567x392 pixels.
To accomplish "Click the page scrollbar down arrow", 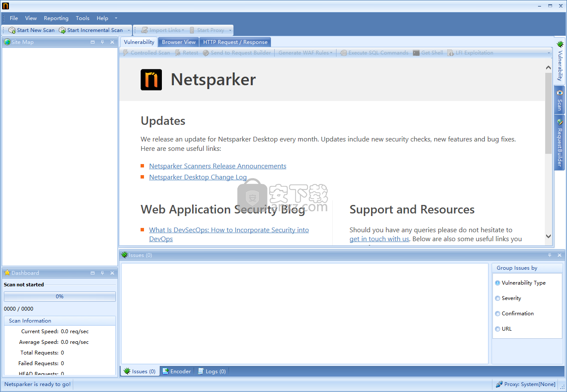I will tap(548, 236).
